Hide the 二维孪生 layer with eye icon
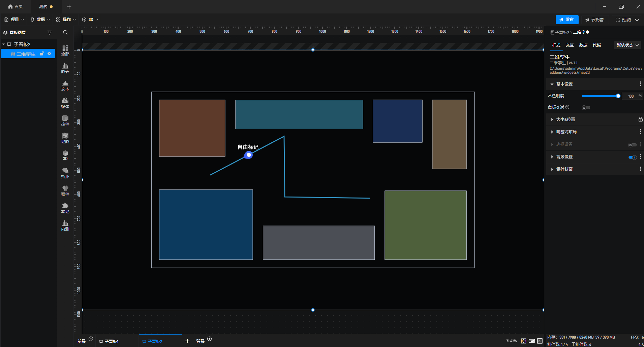 coord(50,54)
